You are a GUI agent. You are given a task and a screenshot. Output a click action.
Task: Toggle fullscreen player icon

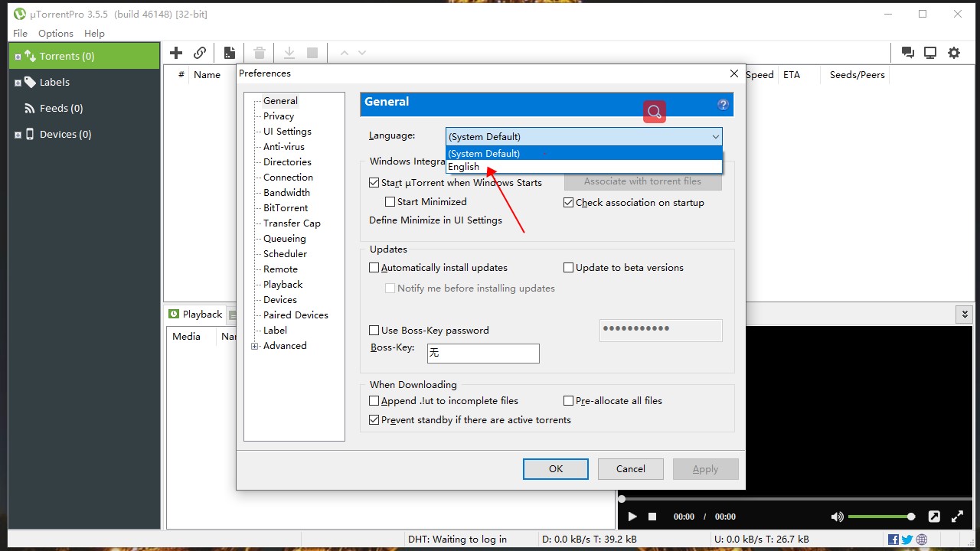(x=957, y=517)
